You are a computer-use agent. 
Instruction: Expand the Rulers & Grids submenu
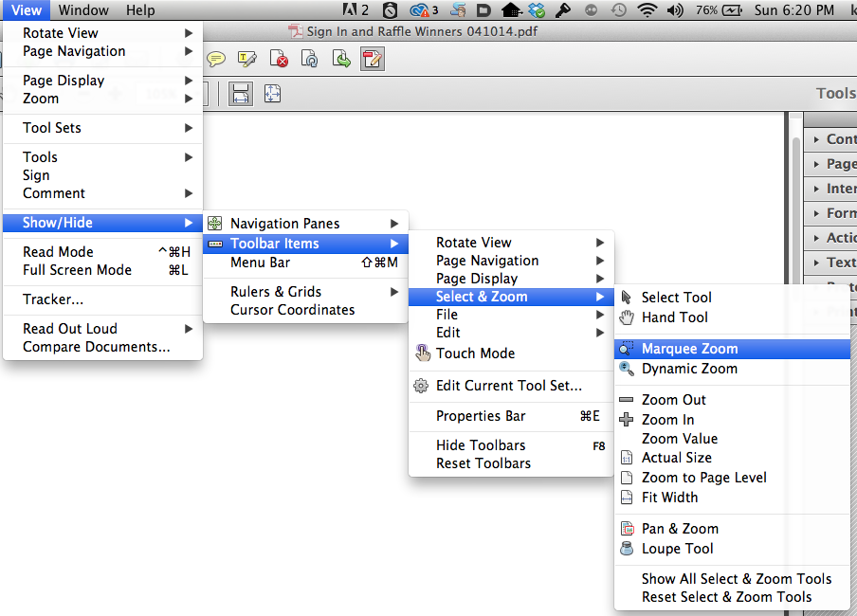click(x=305, y=291)
